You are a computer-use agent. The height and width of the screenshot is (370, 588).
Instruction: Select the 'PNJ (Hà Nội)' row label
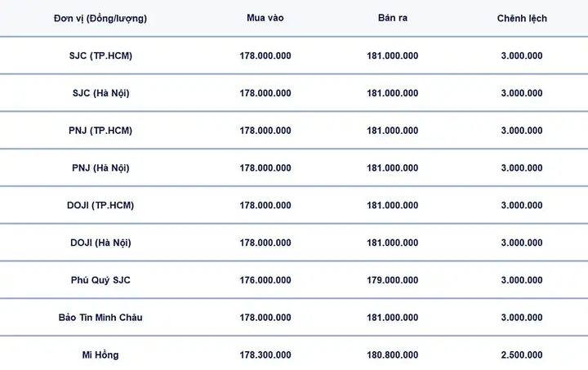pos(100,168)
